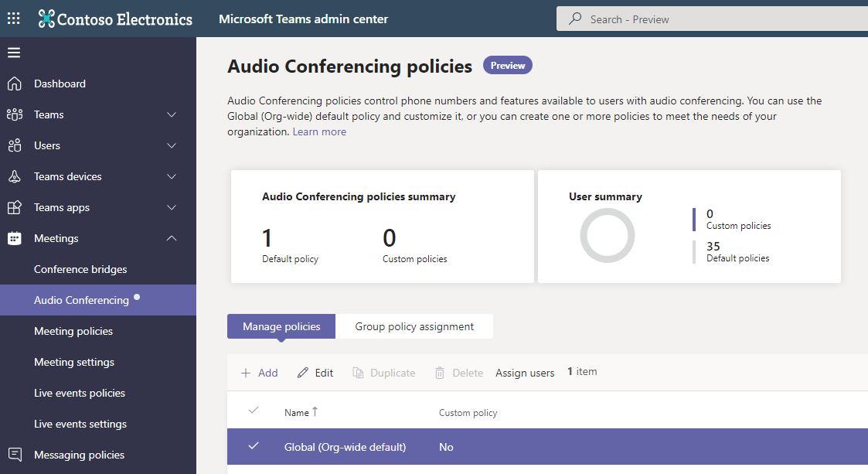The image size is (868, 474).
Task: Click the user summary donut chart
Action: (x=608, y=235)
